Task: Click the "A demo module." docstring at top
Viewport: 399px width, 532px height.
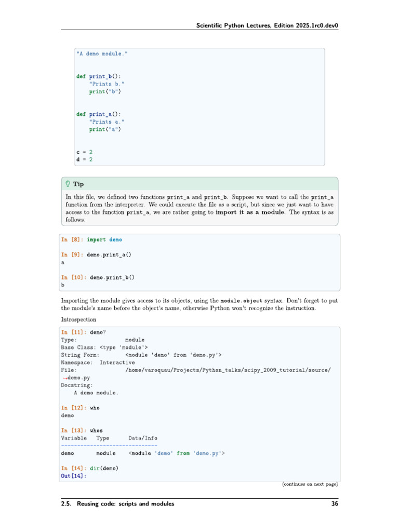Action: pos(102,54)
